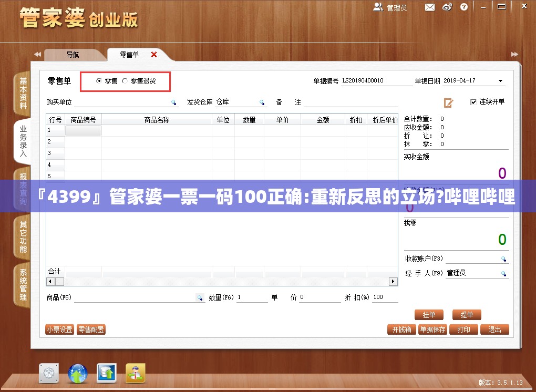
Task: Click the grid's left horizontal scroll arrow
Action: pos(50,282)
